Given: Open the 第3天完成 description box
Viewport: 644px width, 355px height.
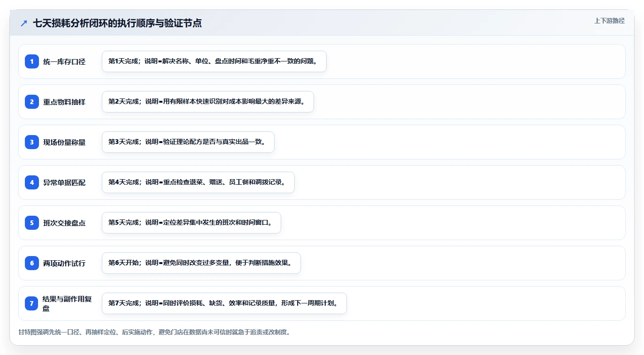Looking at the screenshot, I should [x=188, y=142].
